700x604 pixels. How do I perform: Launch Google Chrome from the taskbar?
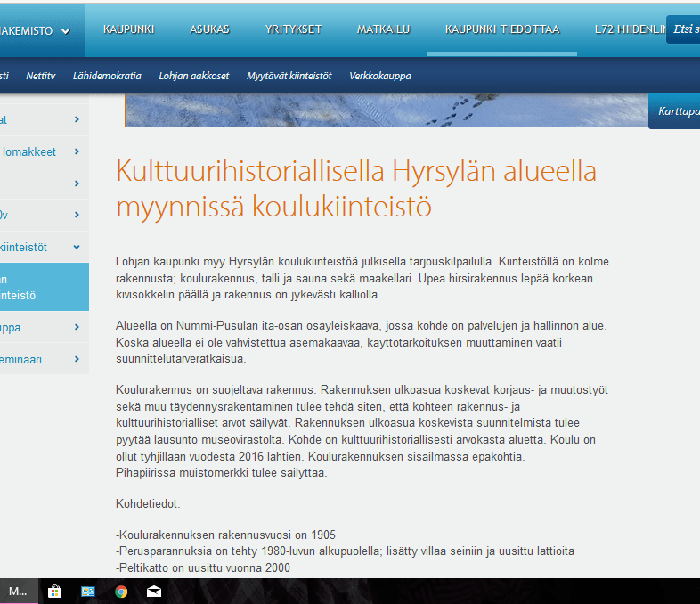coord(121,591)
